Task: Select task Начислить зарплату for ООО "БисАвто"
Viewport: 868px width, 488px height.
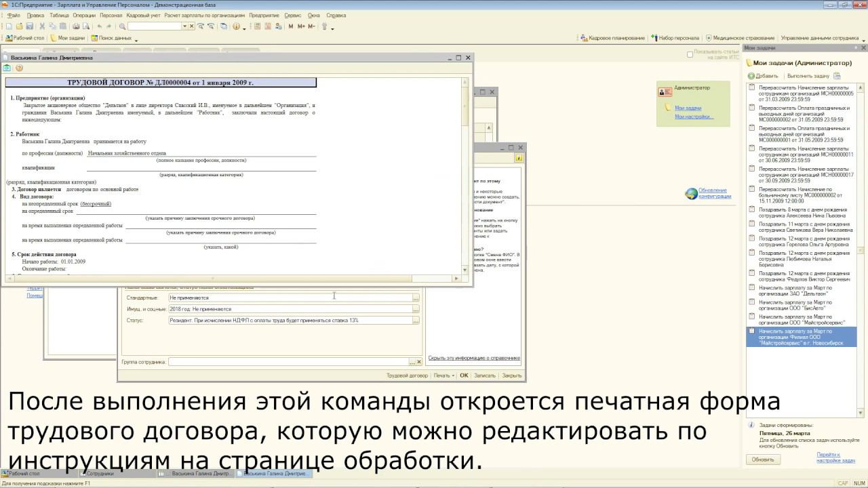Action: [x=801, y=305]
